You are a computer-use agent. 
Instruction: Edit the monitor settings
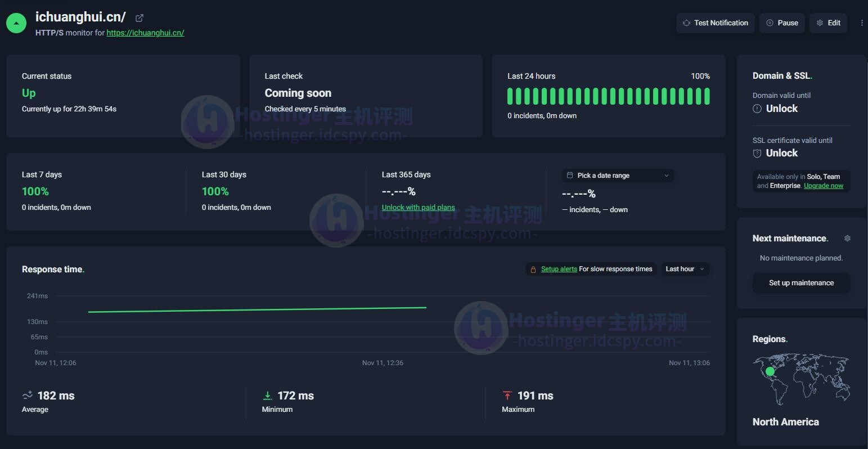point(828,23)
